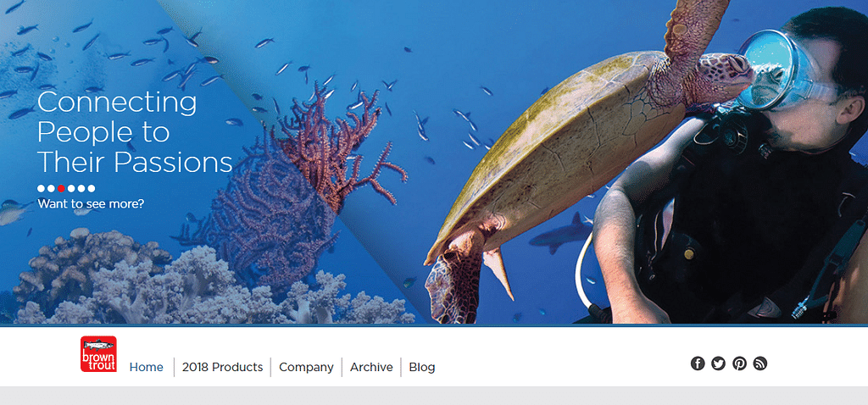Image resolution: width=868 pixels, height=405 pixels.
Task: Open the Pinterest icon
Action: [739, 363]
